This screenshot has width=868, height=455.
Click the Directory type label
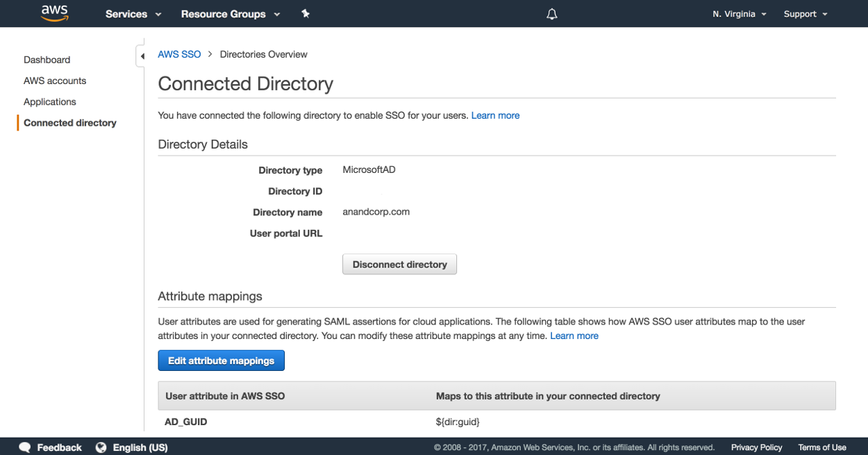290,170
